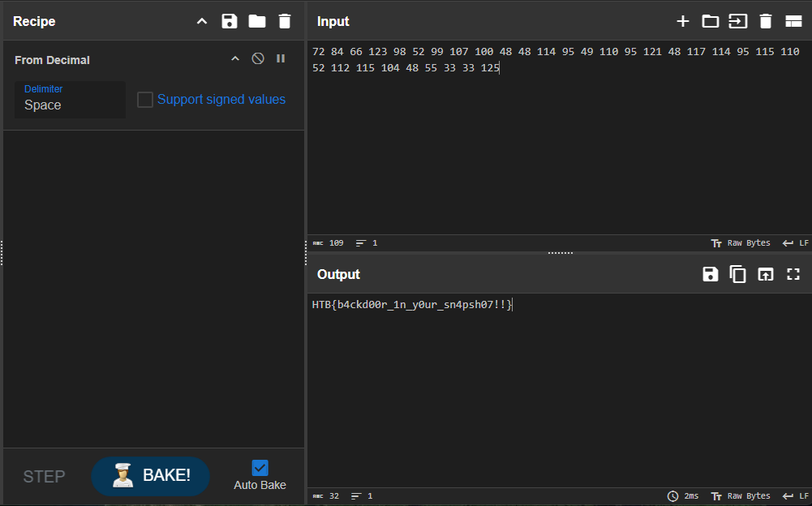
Task: Maximise the output pane
Action: (x=793, y=274)
